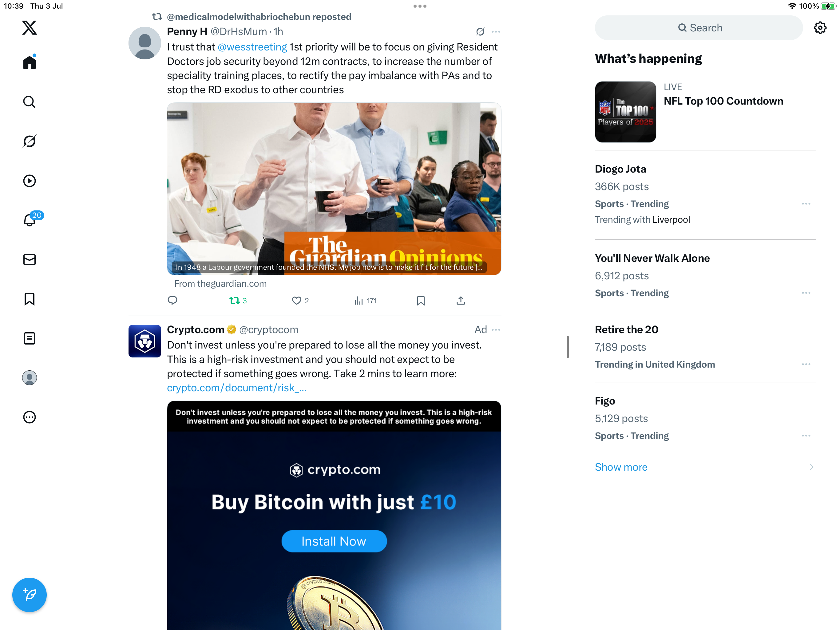Open search settings gear icon
This screenshot has height=630, width=840.
click(x=820, y=28)
